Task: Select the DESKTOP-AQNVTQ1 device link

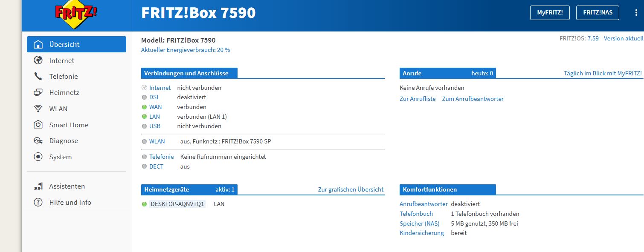Action: 177,204
